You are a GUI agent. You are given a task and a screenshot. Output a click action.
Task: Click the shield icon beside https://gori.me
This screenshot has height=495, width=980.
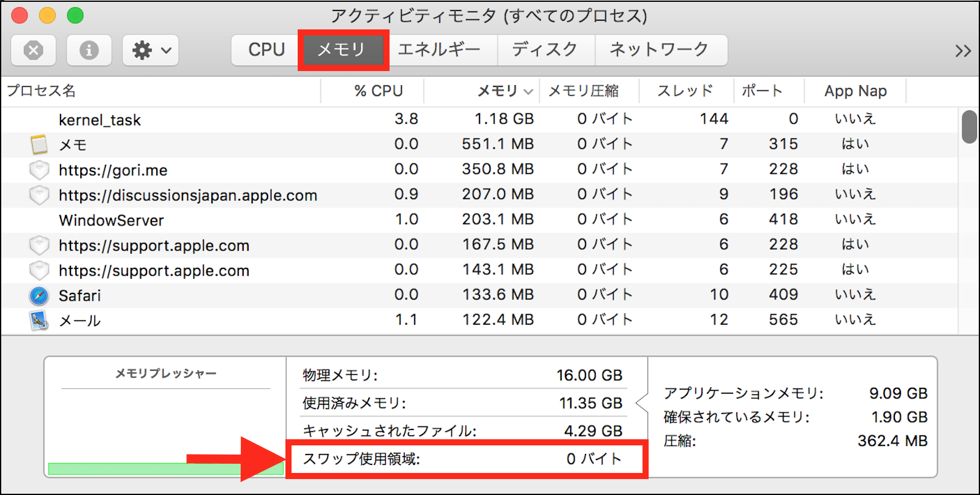(39, 170)
